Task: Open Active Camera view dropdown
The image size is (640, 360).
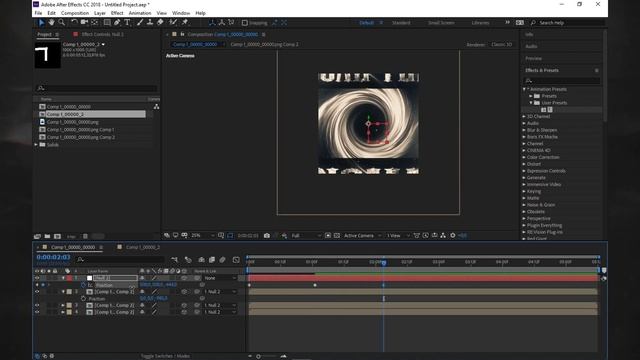Action: (x=362, y=236)
